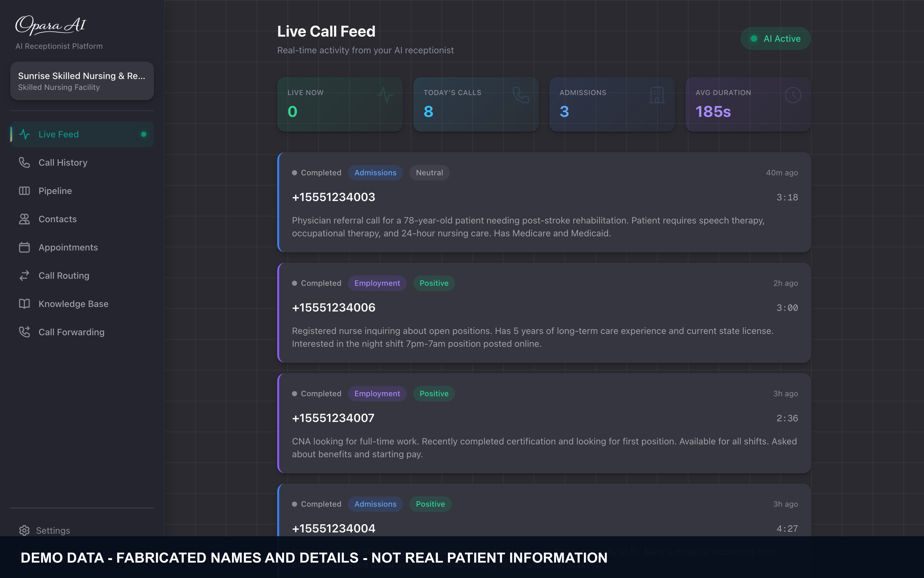Click the 40m ago timestamp
Image resolution: width=924 pixels, height=578 pixels.
(x=782, y=173)
